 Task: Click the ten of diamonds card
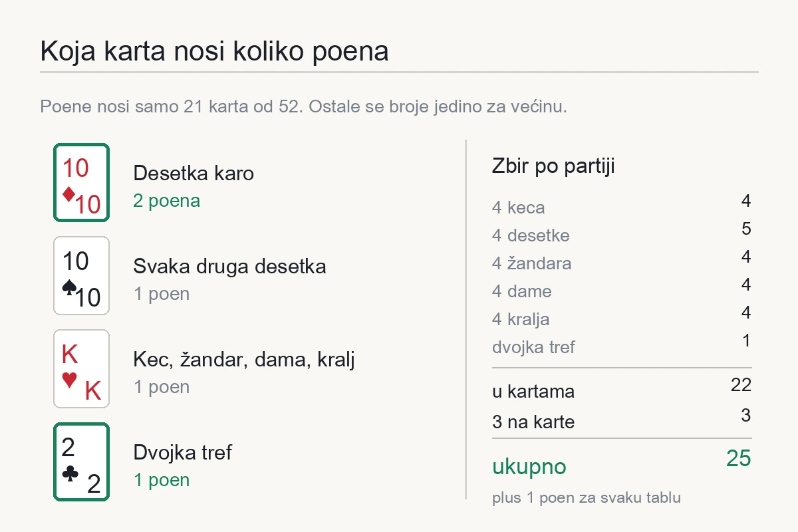[81, 182]
